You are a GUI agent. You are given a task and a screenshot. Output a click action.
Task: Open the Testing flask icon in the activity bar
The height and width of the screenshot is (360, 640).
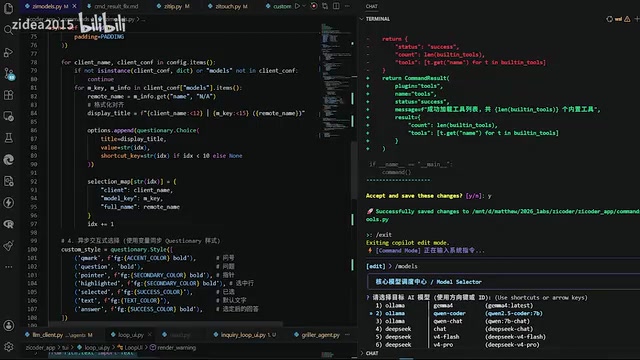coord(9,138)
